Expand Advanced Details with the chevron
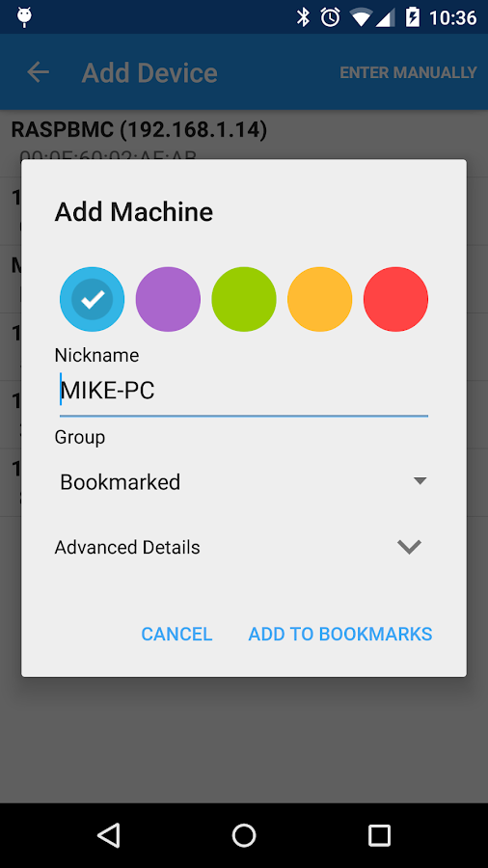488x868 pixels. tap(410, 547)
